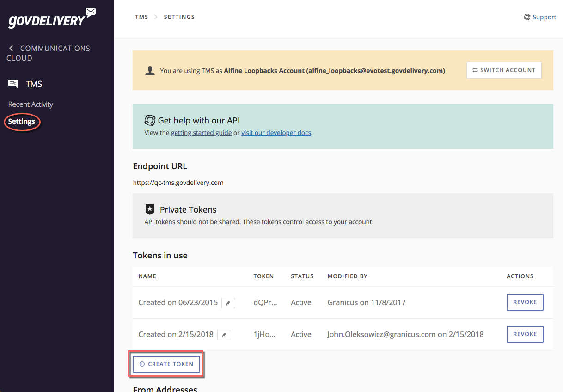Click token value dQPr...

265,303
